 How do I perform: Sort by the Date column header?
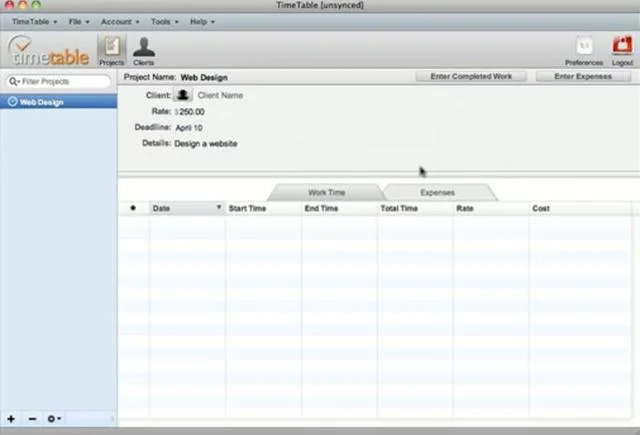pyautogui.click(x=187, y=208)
